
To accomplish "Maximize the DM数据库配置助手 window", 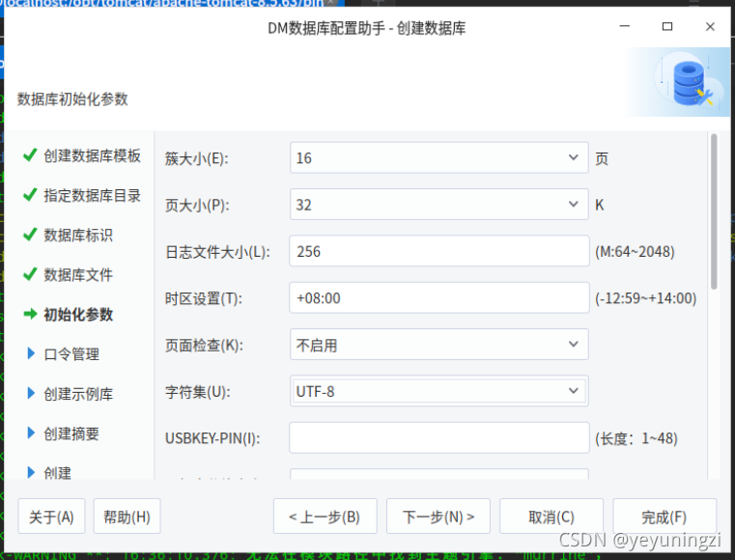I will coord(667,27).
